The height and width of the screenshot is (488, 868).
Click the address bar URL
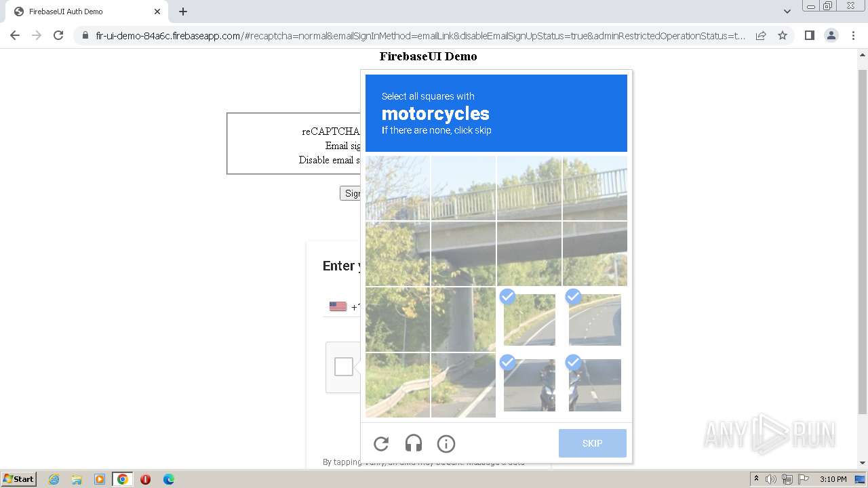coord(420,36)
